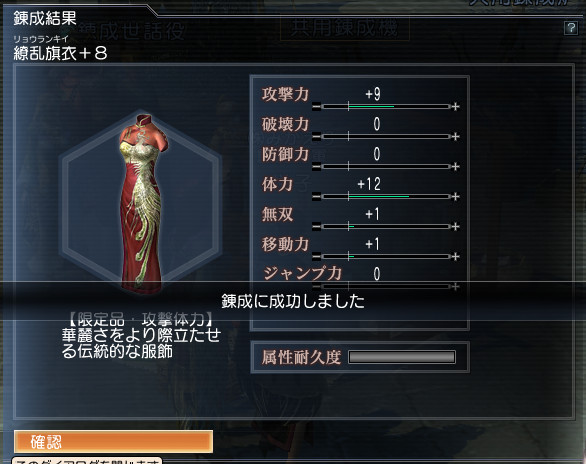
Task: Click the minus icon on 防御力 bar
Action: (316, 167)
